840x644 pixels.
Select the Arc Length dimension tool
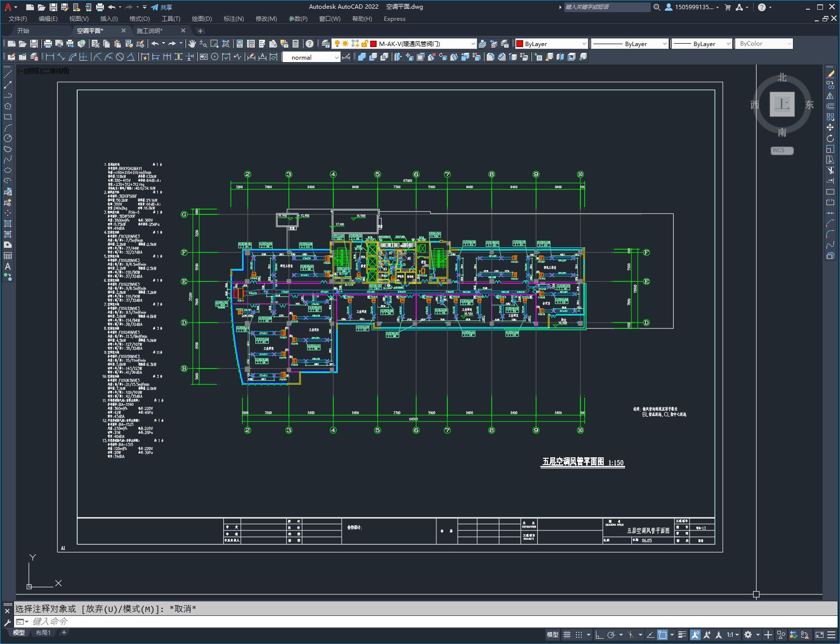coord(72,57)
